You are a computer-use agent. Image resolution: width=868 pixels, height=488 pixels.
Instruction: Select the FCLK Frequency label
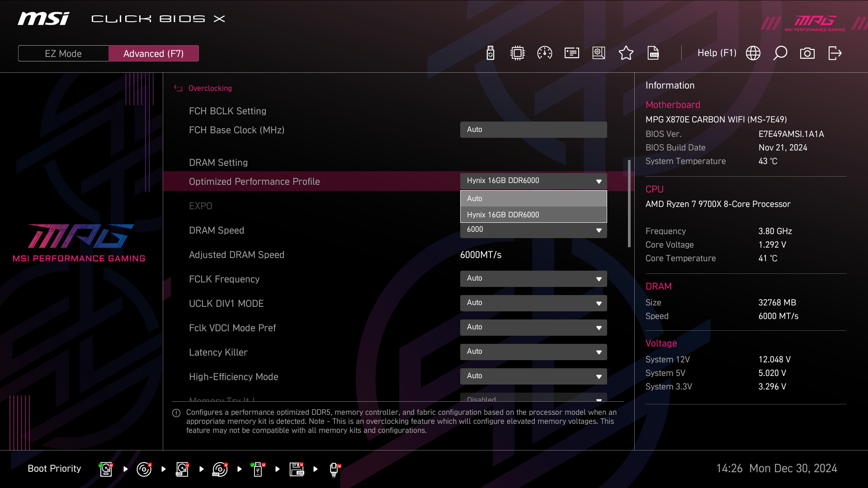(224, 279)
